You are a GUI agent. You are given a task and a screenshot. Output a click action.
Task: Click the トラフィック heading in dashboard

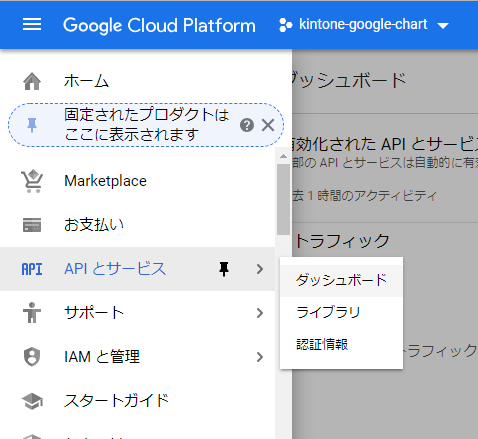(342, 241)
